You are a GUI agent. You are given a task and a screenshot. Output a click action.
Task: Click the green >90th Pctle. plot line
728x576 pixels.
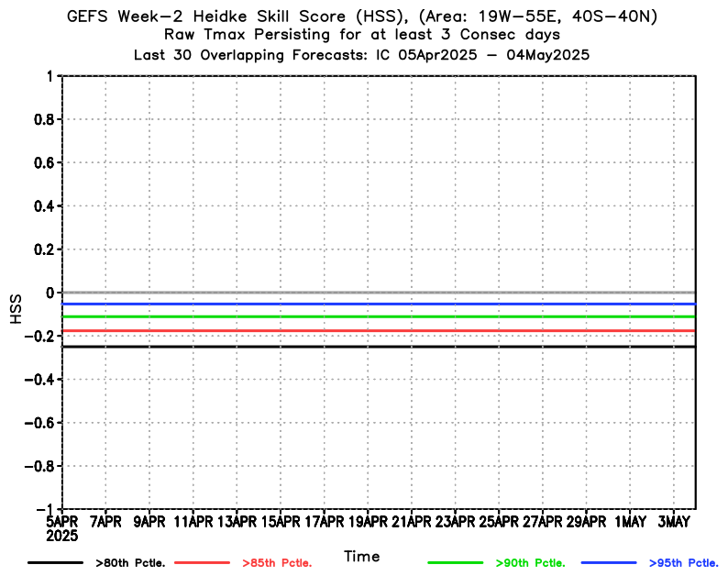[379, 316]
